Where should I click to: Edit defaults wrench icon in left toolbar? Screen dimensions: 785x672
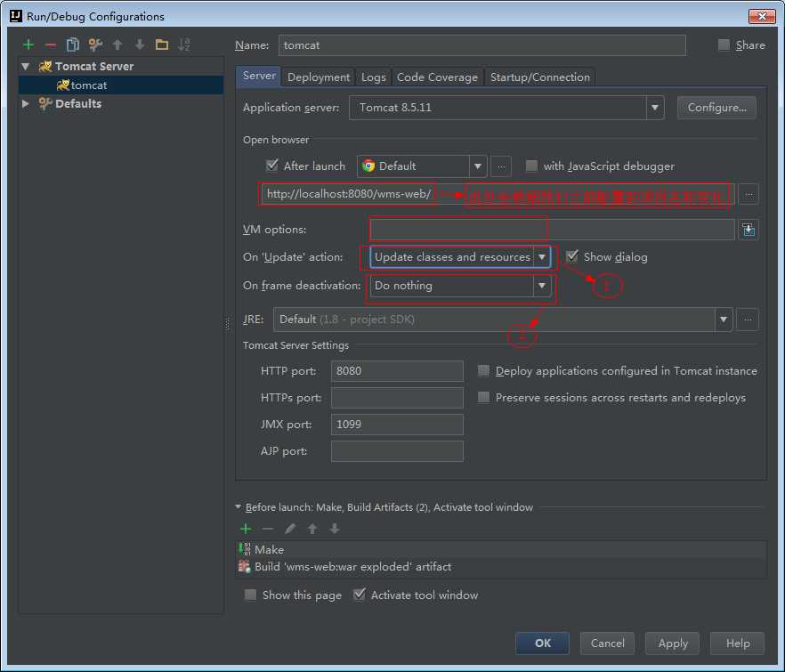pyautogui.click(x=95, y=45)
